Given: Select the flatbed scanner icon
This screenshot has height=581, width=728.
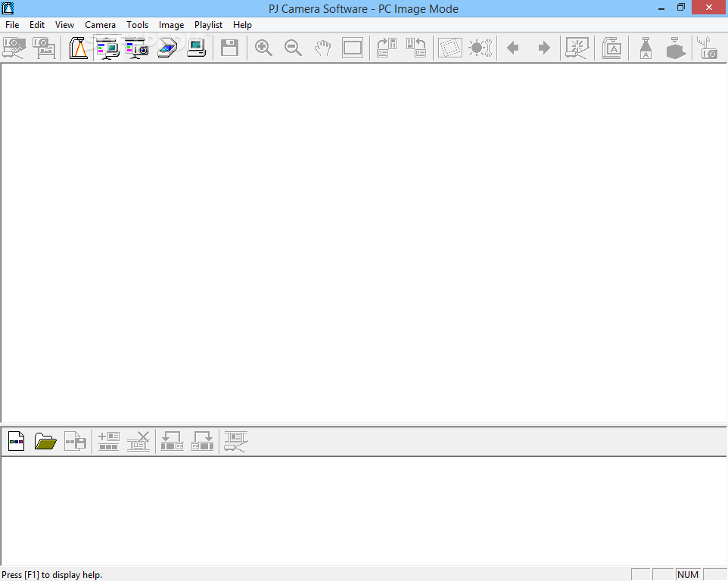Looking at the screenshot, I should point(167,48).
